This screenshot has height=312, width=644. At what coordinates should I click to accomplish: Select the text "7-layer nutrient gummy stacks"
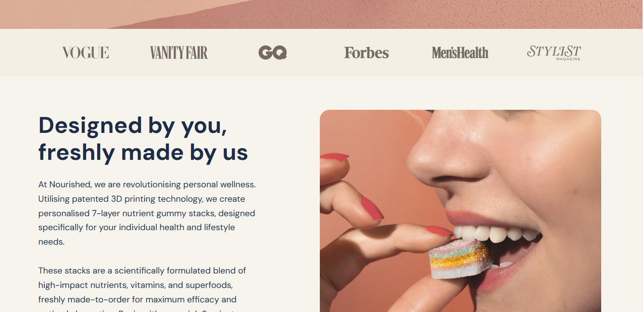point(153,213)
